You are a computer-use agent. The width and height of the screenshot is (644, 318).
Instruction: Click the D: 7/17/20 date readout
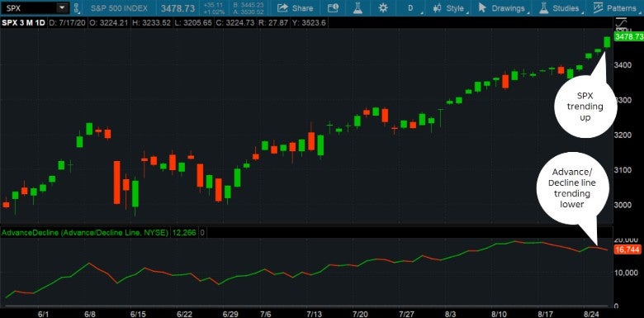click(68, 23)
